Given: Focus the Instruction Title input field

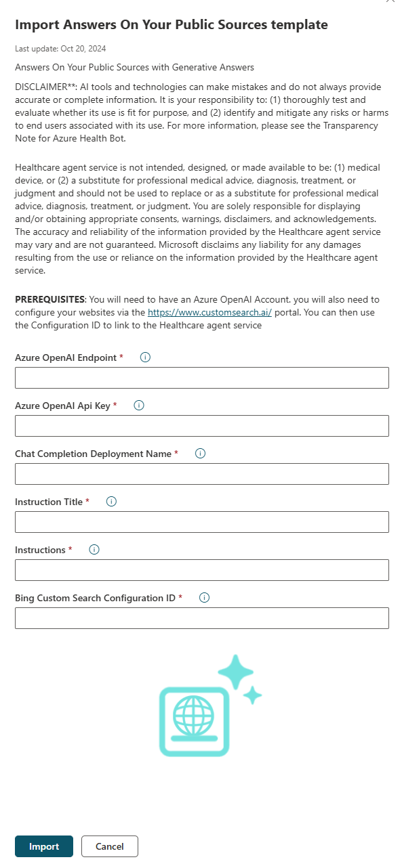Looking at the screenshot, I should coord(201,521).
